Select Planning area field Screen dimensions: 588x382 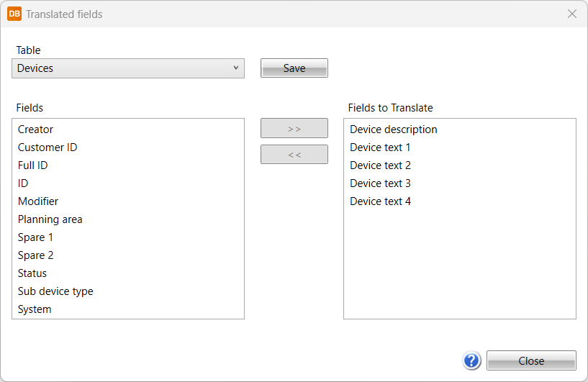[128, 219]
